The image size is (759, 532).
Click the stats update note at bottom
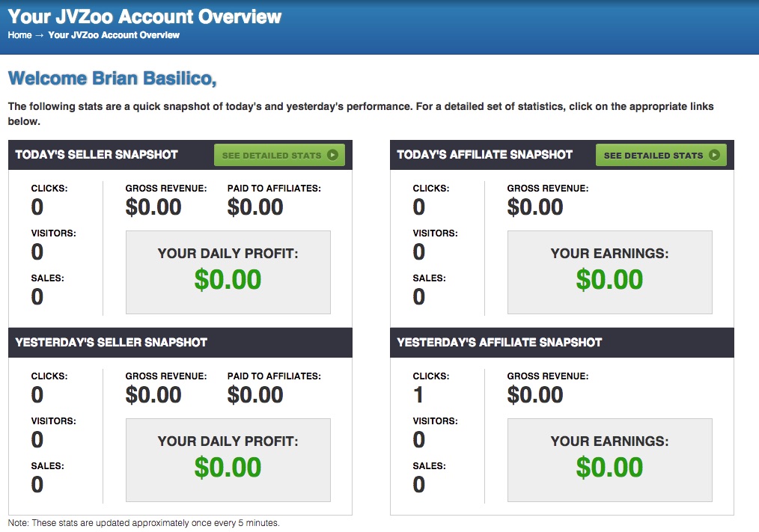(144, 523)
